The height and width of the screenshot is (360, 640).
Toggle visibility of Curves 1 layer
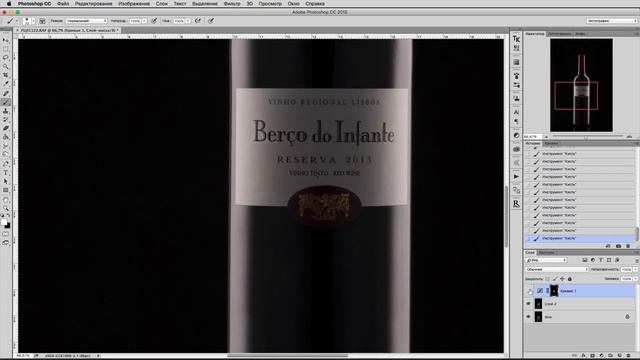pyautogui.click(x=529, y=291)
